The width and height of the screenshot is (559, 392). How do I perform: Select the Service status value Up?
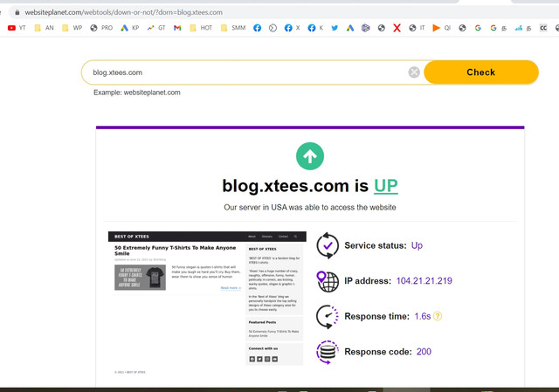point(417,245)
